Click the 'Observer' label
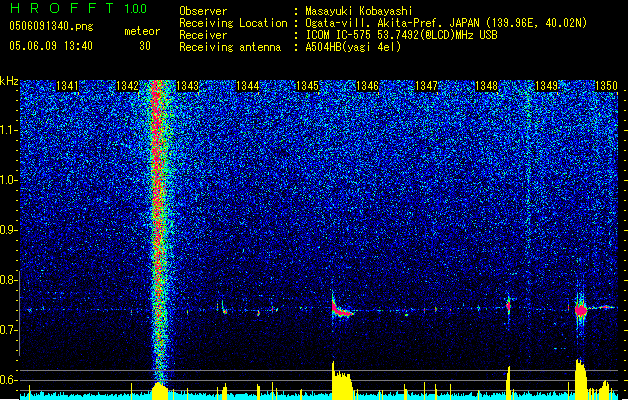The width and height of the screenshot is (629, 400). 203,11
